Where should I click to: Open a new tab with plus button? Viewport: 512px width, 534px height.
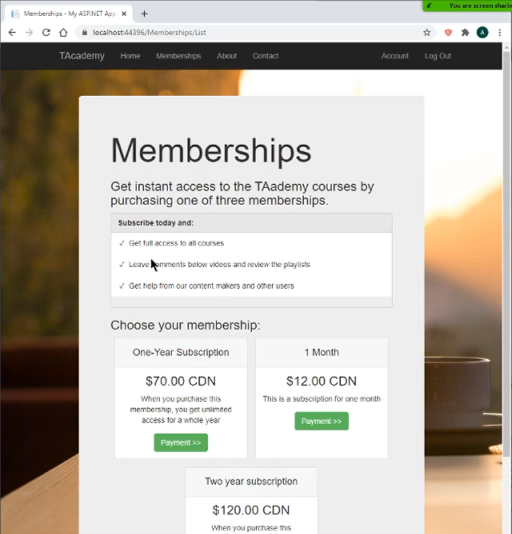click(144, 14)
